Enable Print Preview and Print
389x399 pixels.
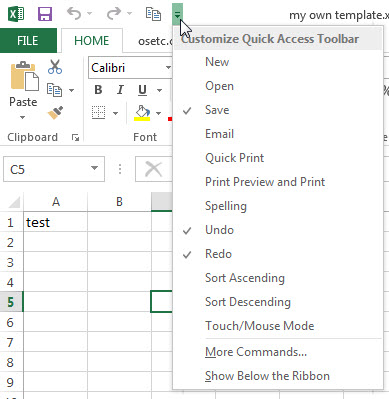click(278, 182)
